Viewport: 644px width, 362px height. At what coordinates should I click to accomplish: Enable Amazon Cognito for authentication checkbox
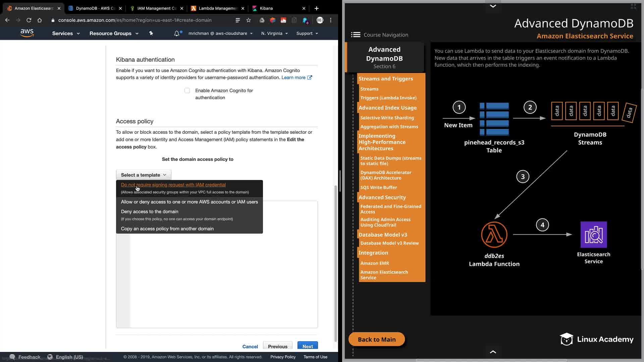tap(187, 90)
